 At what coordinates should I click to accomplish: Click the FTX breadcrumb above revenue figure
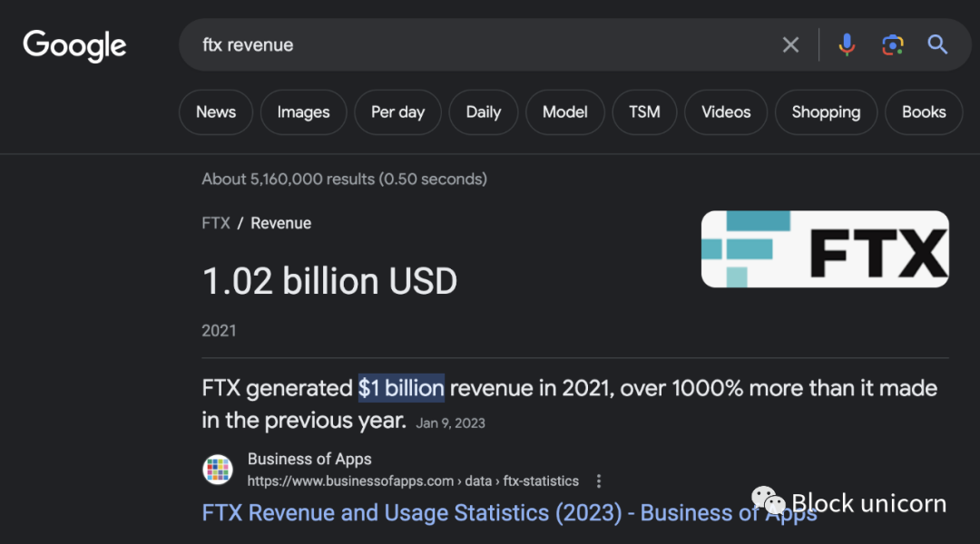point(216,223)
